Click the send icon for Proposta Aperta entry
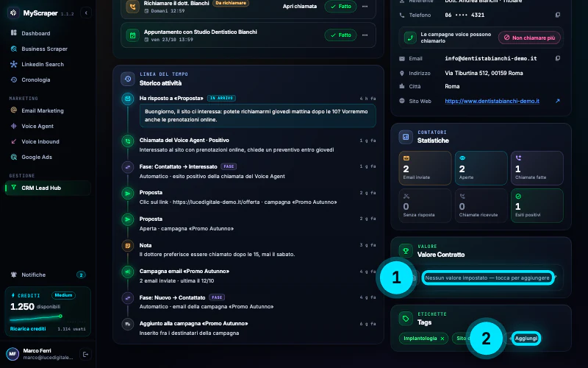Viewport: 588px width, 368px height. pyautogui.click(x=127, y=219)
